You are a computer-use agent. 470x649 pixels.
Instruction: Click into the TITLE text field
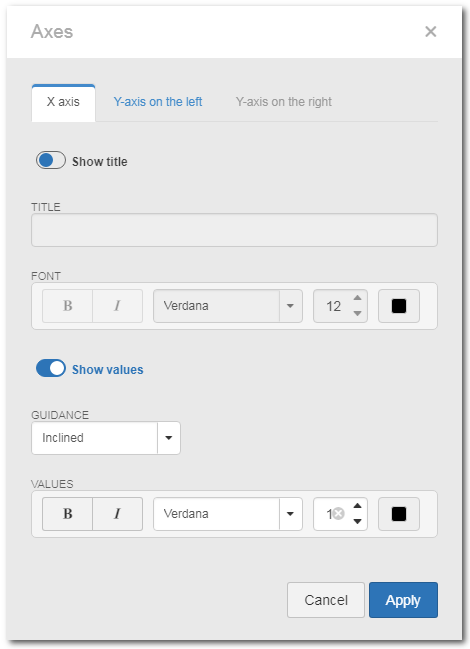[234, 230]
